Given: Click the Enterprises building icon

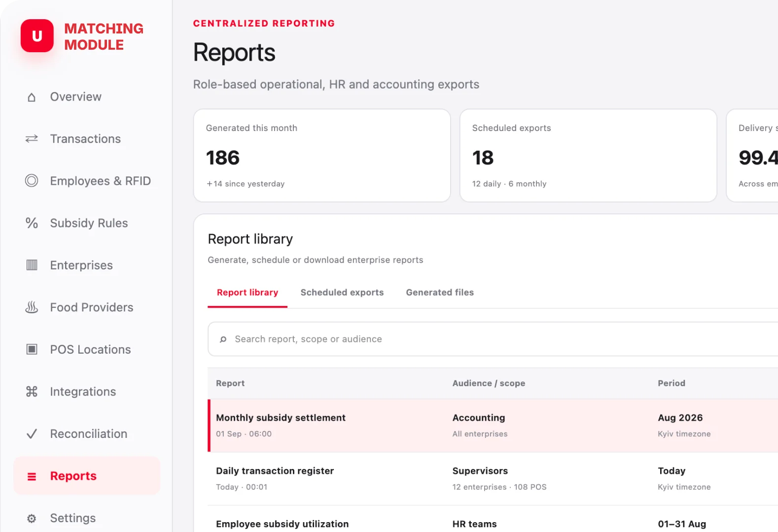Looking at the screenshot, I should (32, 265).
